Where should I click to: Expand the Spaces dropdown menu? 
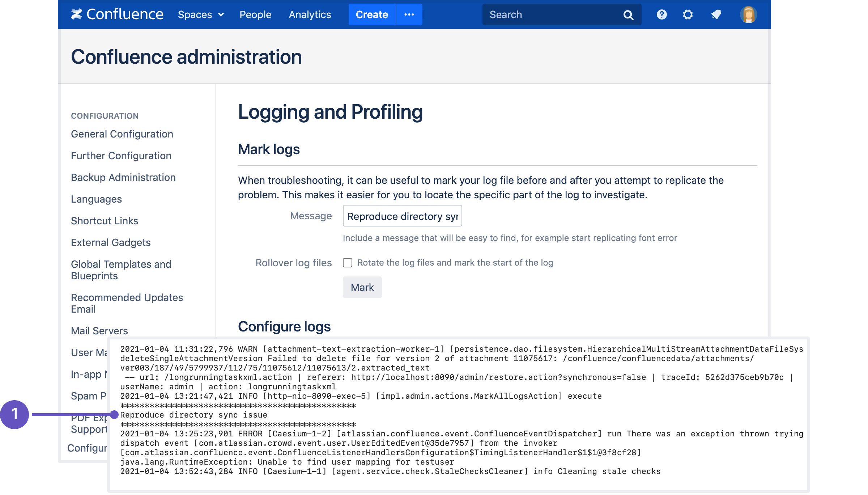[201, 14]
